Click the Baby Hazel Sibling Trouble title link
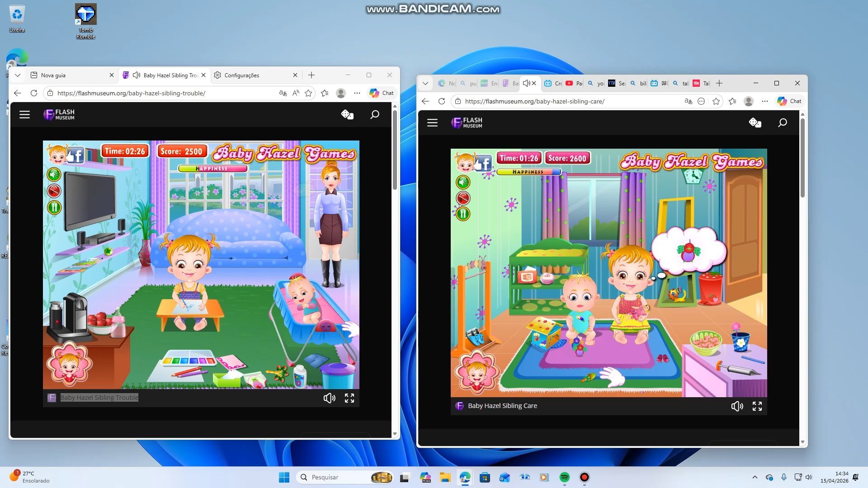The height and width of the screenshot is (488, 868). [x=99, y=398]
